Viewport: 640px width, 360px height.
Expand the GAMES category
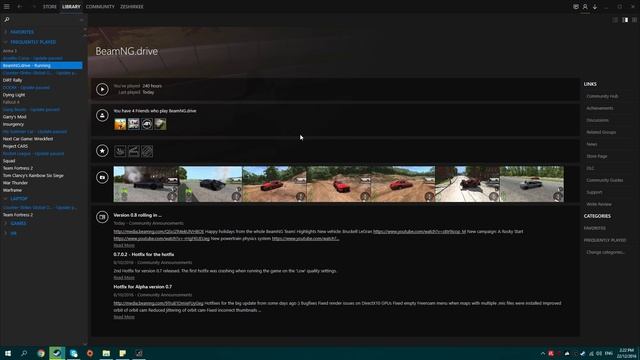click(18, 223)
